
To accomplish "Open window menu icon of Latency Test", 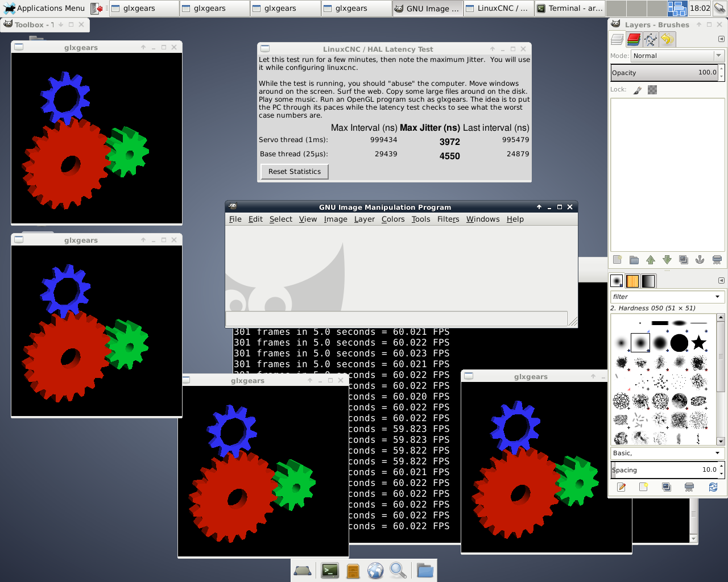I will 265,49.
